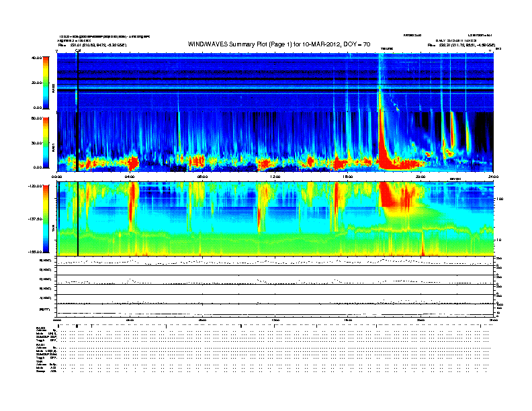Screen dimensions: 532x411
Task: Click the 40.00 label on the RAD2 color scale
Action: (x=37, y=58)
